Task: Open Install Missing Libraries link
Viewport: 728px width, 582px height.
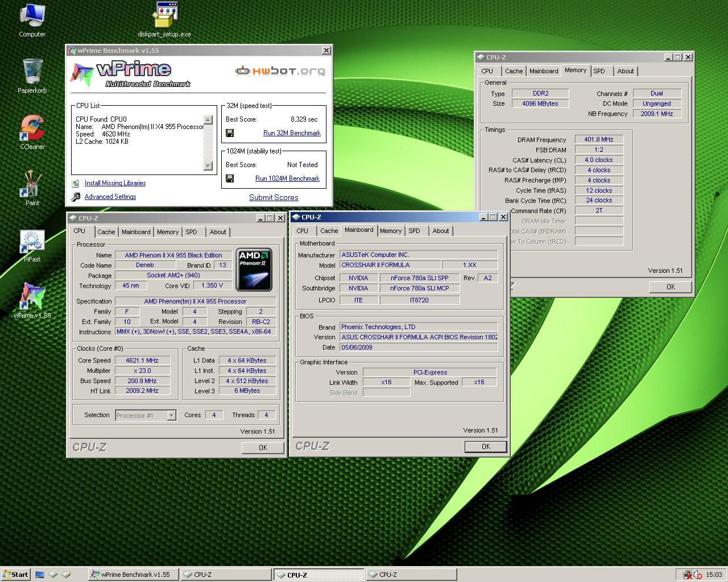Action: (x=115, y=183)
